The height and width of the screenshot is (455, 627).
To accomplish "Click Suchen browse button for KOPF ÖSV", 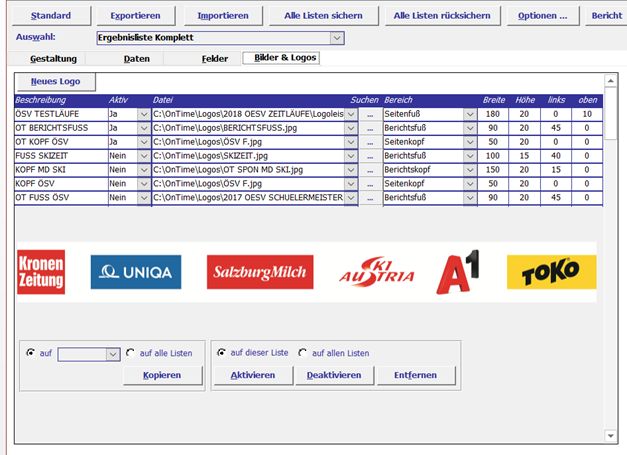I will click(370, 184).
